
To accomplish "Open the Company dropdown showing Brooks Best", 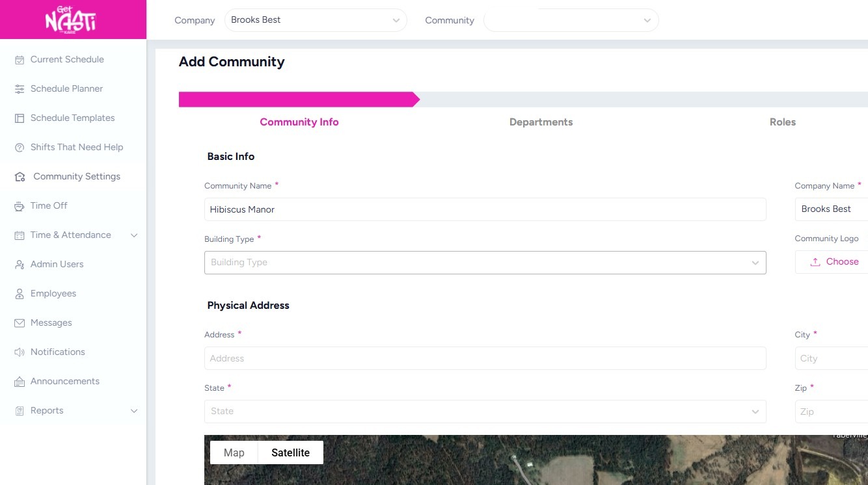I will (x=316, y=20).
